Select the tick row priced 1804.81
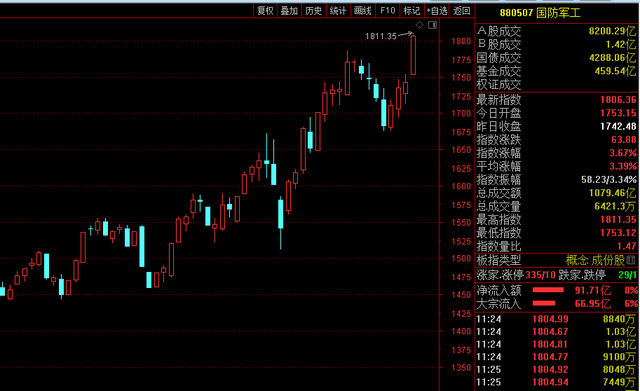Screen dimensions: 640x391 tap(556, 344)
